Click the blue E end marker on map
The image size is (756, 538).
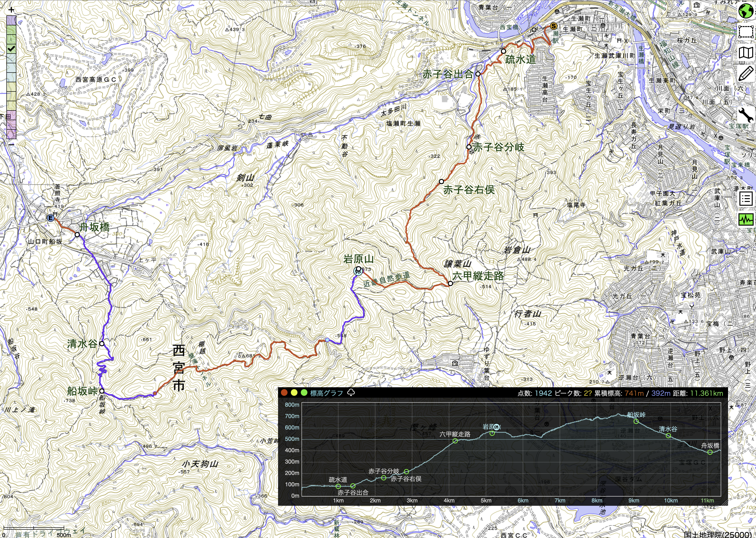coord(50,218)
